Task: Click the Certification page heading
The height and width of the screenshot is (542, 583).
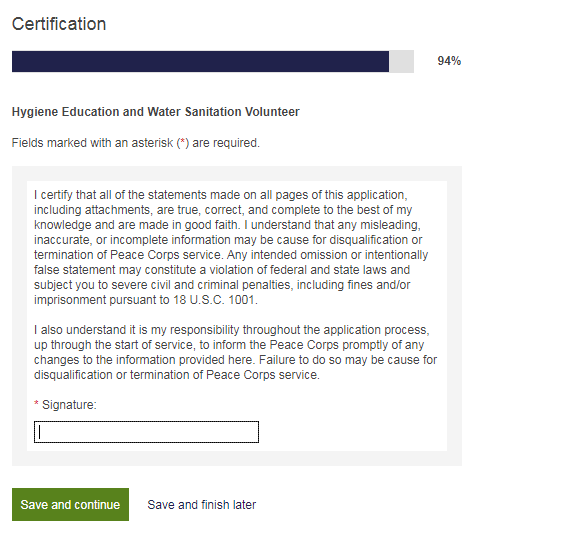Action: click(x=59, y=24)
